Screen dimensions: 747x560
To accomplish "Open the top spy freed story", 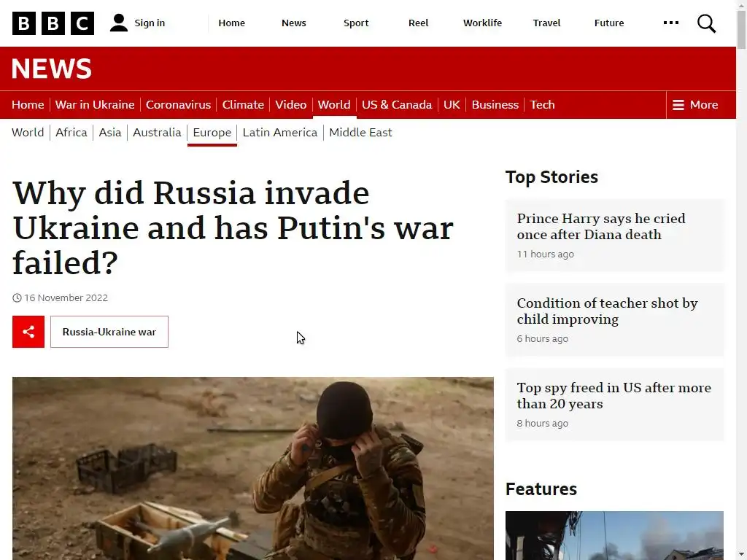I will (x=614, y=396).
